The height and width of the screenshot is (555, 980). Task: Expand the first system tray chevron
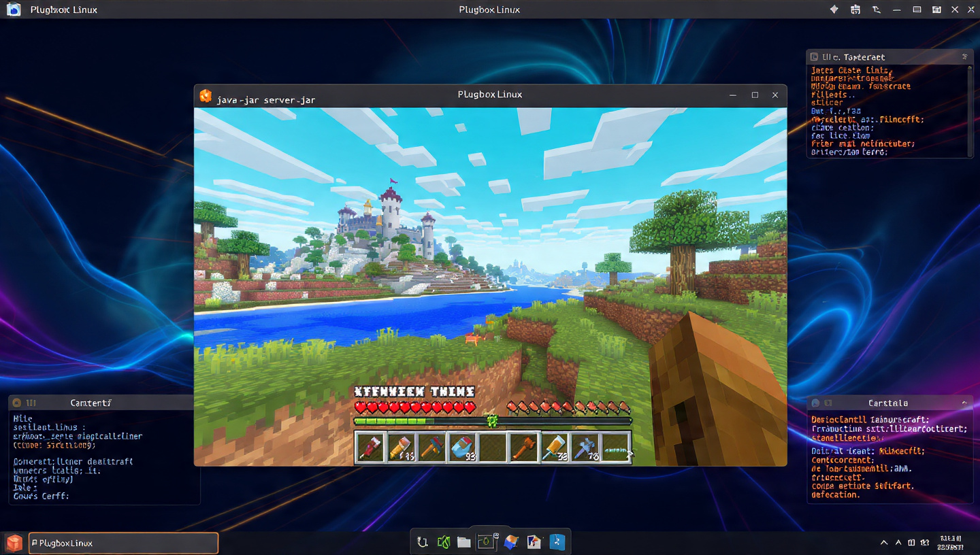click(884, 543)
